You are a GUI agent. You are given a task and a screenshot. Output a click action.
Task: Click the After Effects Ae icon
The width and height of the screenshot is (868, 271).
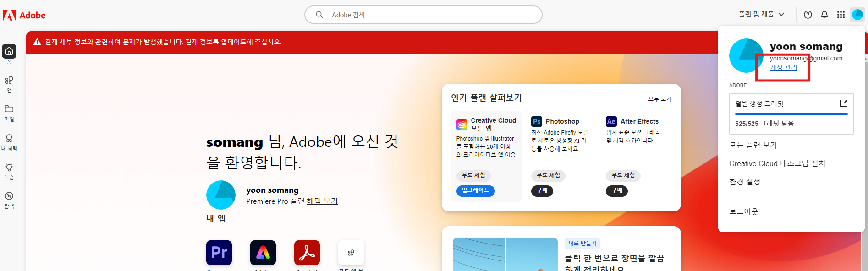[x=611, y=121]
